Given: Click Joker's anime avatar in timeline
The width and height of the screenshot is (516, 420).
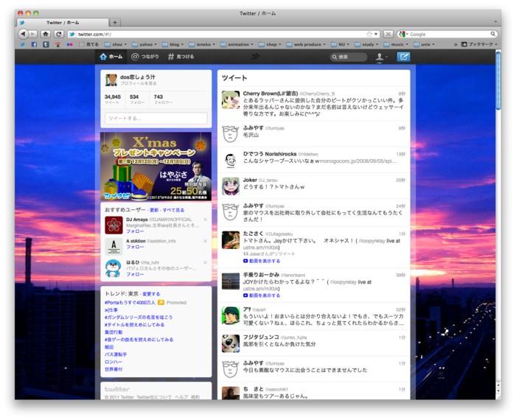Looking at the screenshot, I should pos(230,186).
